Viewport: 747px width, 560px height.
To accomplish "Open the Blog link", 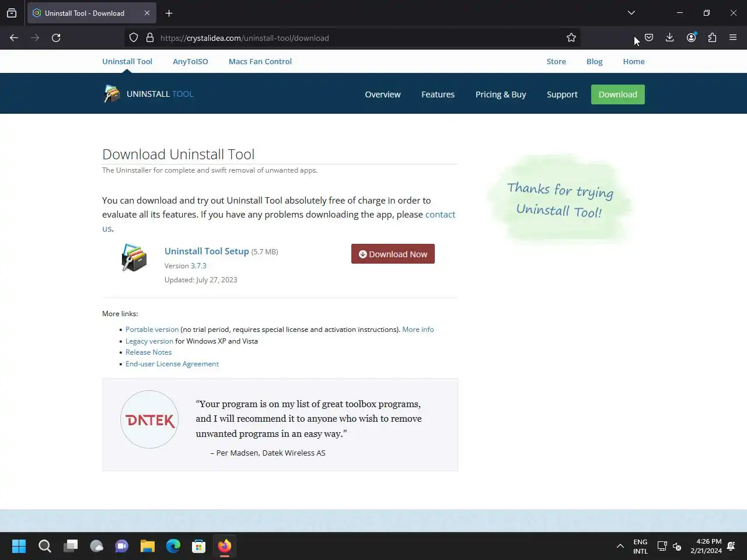I will click(x=595, y=61).
